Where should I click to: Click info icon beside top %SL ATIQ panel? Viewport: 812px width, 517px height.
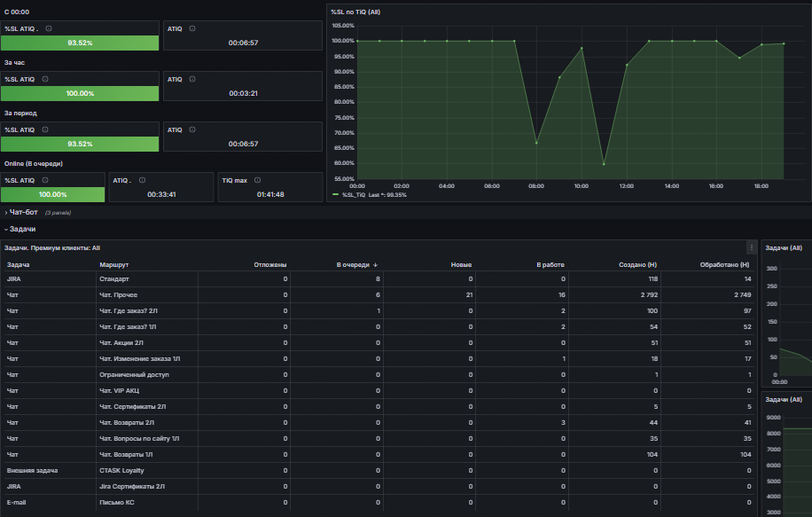(x=49, y=28)
